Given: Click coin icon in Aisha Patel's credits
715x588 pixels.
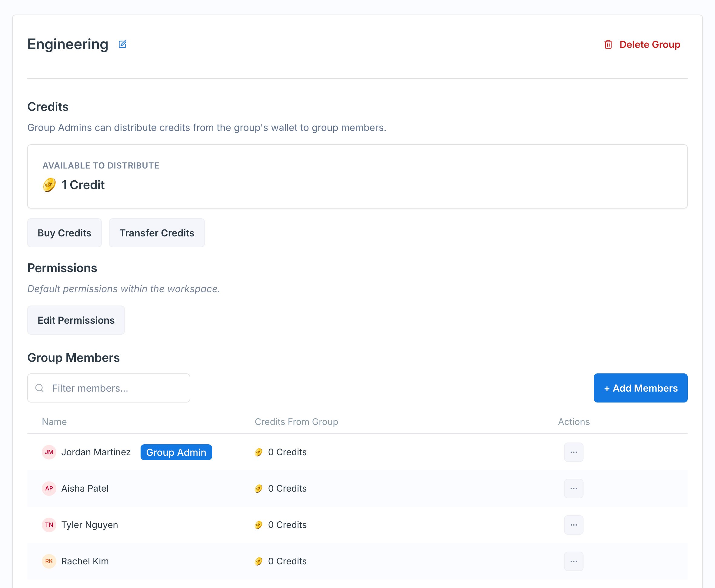Looking at the screenshot, I should pos(259,488).
